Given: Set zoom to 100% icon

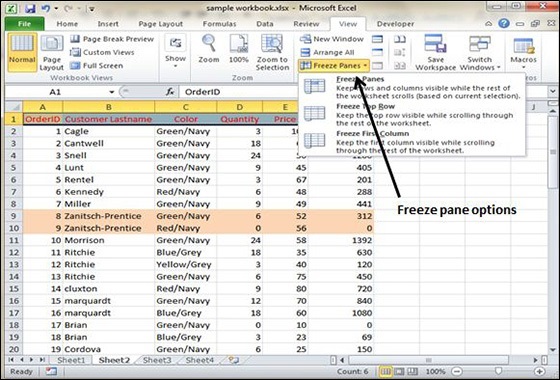Looking at the screenshot, I should pyautogui.click(x=239, y=49).
